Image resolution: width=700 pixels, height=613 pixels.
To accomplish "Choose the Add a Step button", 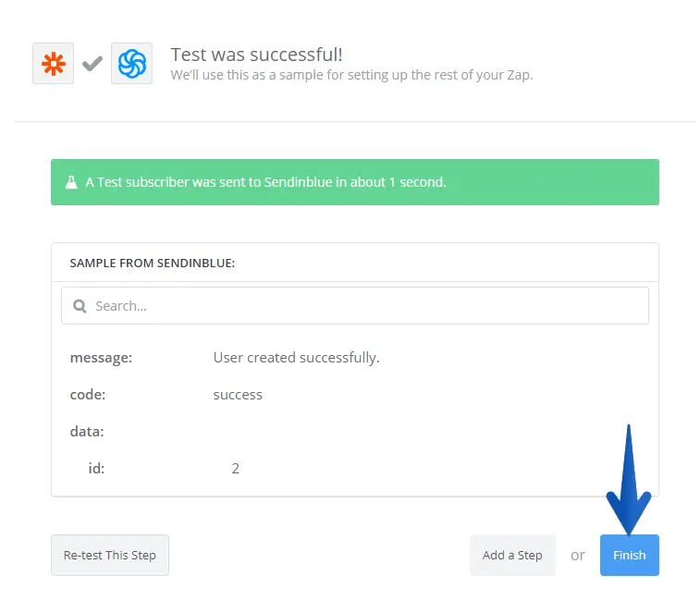I will [x=512, y=556].
